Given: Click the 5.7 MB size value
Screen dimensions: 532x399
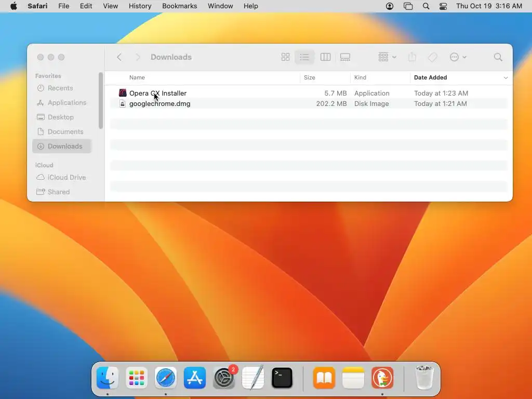Looking at the screenshot, I should 336,93.
